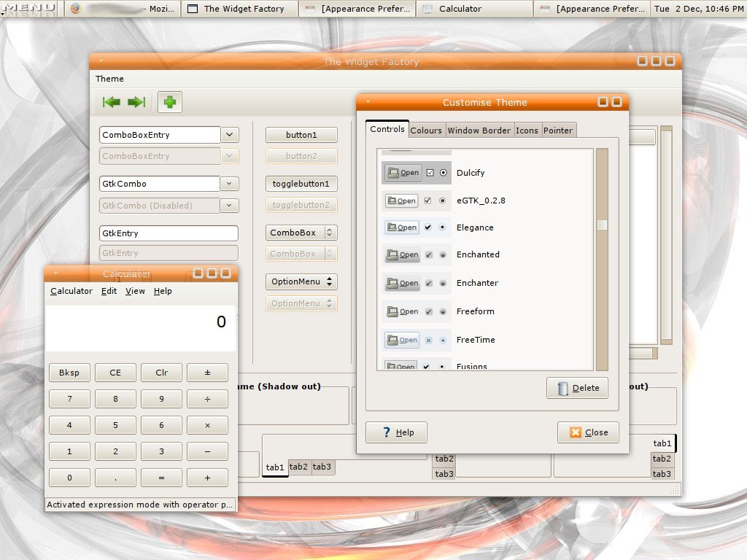Click the calculator display showing 0
This screenshot has height=560, width=747.
141,328
